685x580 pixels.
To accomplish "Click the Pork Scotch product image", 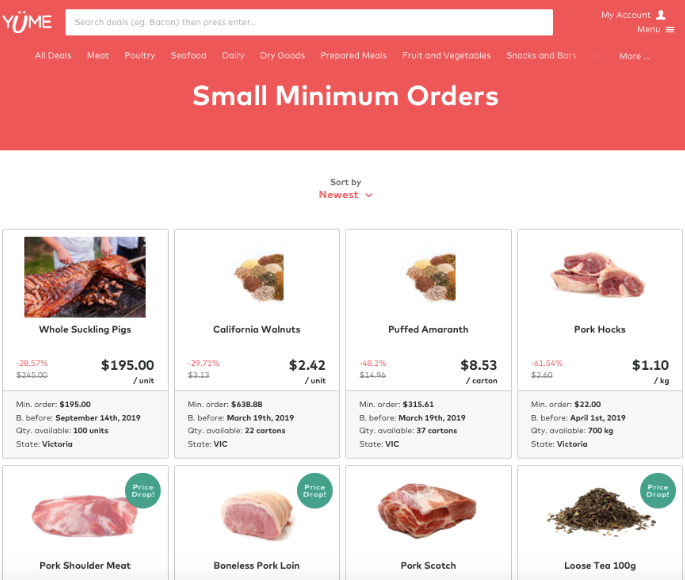I will coord(427,510).
